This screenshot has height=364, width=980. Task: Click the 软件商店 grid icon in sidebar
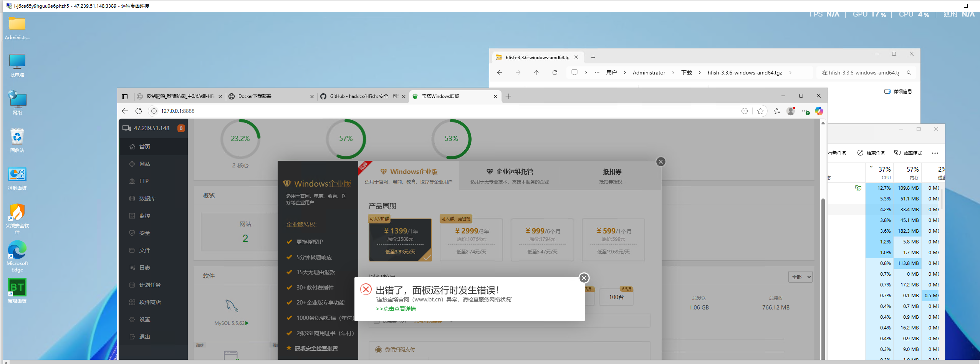coord(132,302)
